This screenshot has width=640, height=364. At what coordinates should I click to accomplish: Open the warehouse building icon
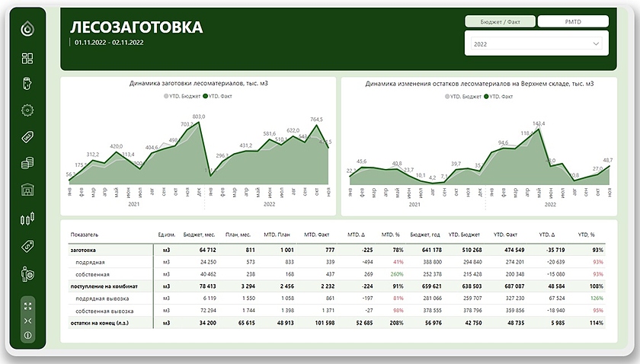(x=27, y=190)
